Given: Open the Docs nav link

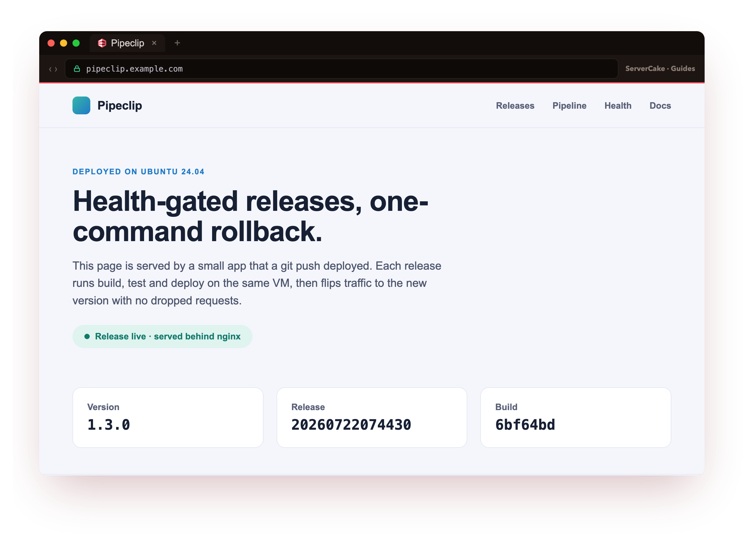Looking at the screenshot, I should pos(661,106).
